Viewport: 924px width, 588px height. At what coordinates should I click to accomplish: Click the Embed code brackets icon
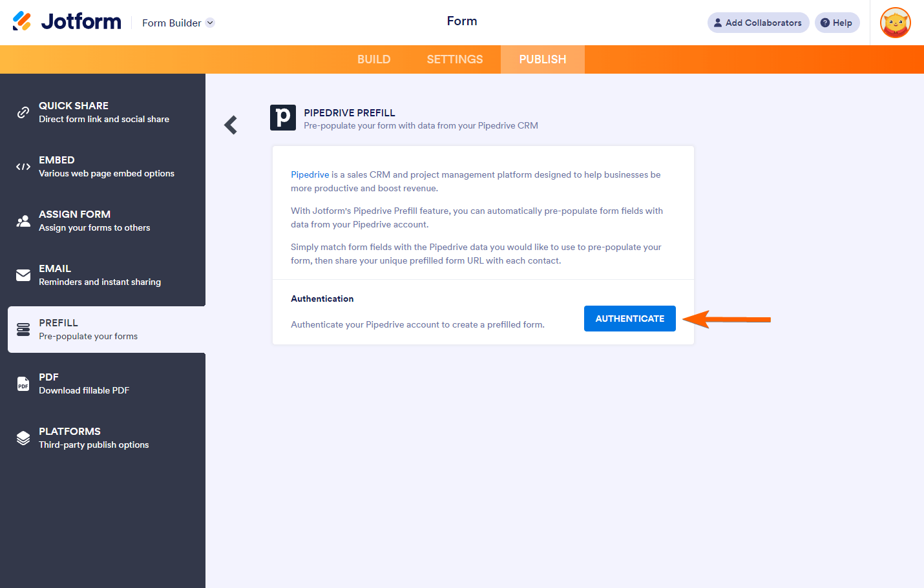[23, 167]
